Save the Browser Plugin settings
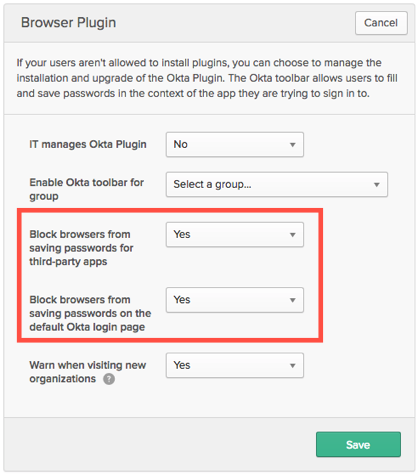Viewport: 418px width, 475px height. pyautogui.click(x=358, y=444)
